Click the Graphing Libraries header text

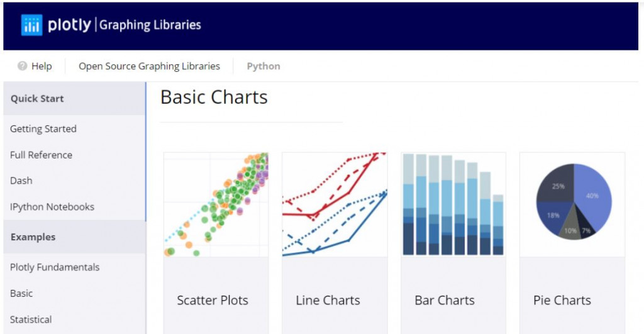coord(151,25)
